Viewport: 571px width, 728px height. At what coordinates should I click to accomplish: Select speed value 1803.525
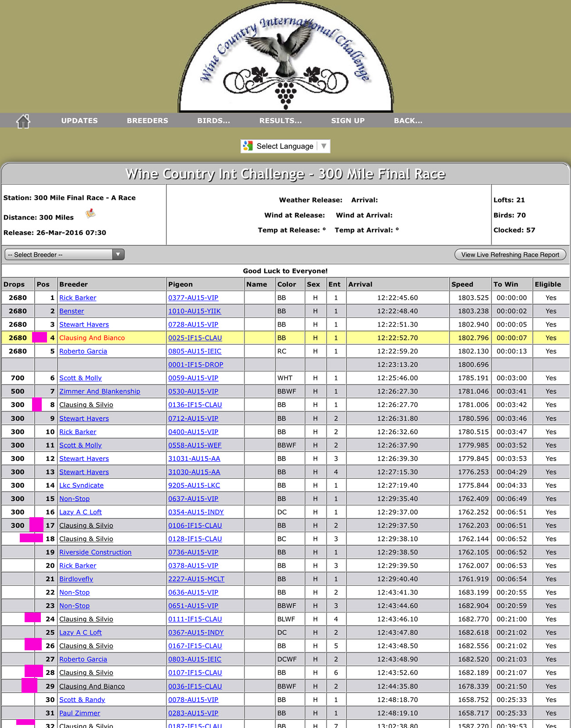pyautogui.click(x=473, y=298)
